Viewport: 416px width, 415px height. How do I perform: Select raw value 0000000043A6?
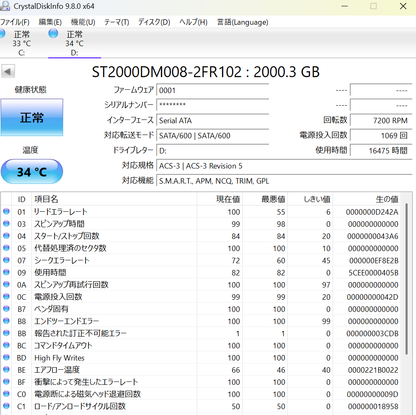[x=373, y=236]
